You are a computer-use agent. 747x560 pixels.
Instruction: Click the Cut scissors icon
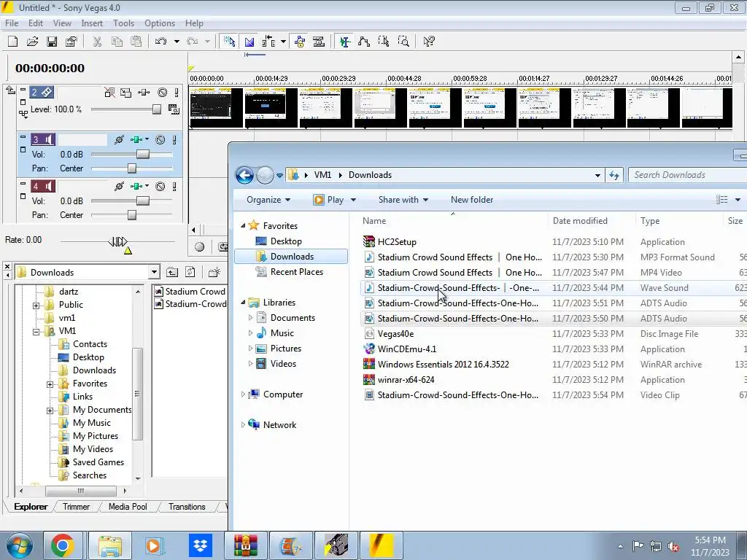click(97, 42)
